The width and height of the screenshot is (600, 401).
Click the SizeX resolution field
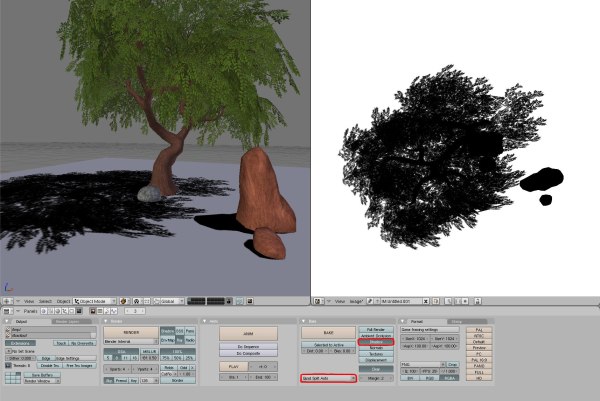[415, 339]
